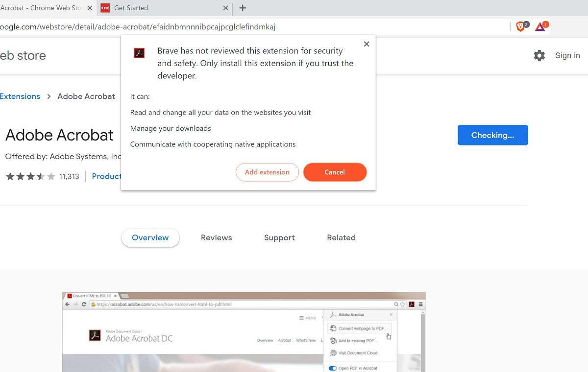
Task: Close the Acrobat Chrome Web Store tab
Action: pos(89,8)
